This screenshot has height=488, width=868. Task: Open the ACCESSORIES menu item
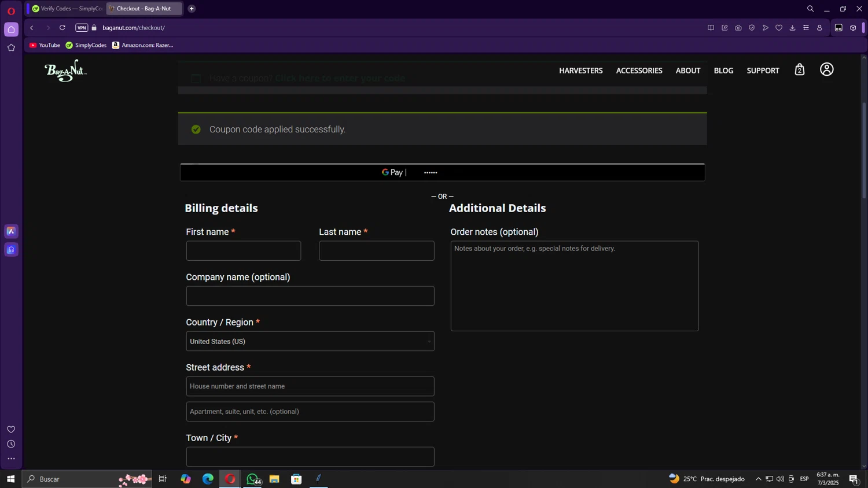coord(639,71)
